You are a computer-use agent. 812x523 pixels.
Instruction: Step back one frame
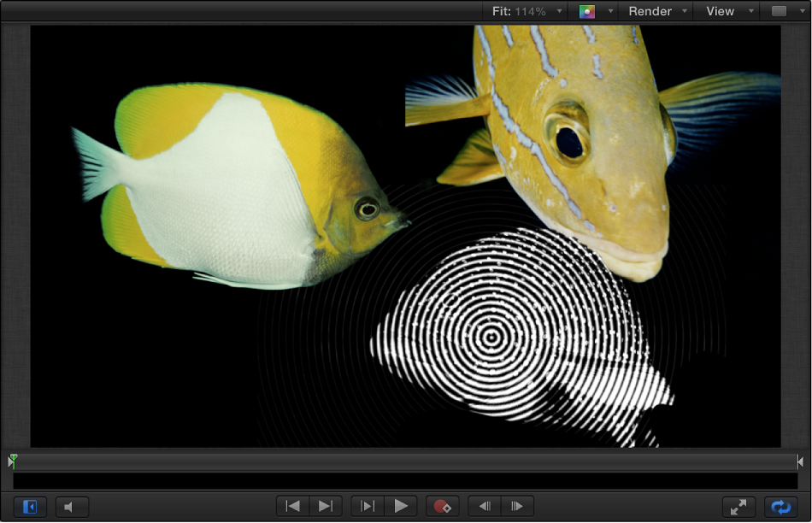[484, 506]
